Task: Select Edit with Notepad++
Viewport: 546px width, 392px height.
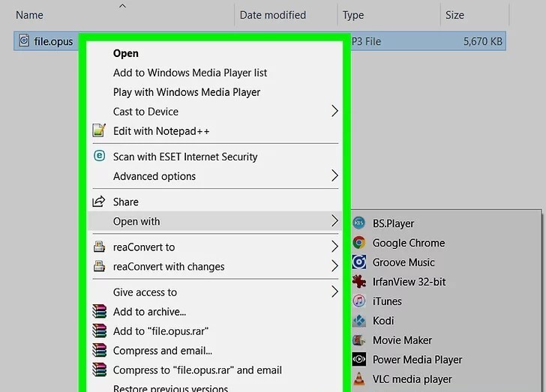Action: (x=214, y=131)
